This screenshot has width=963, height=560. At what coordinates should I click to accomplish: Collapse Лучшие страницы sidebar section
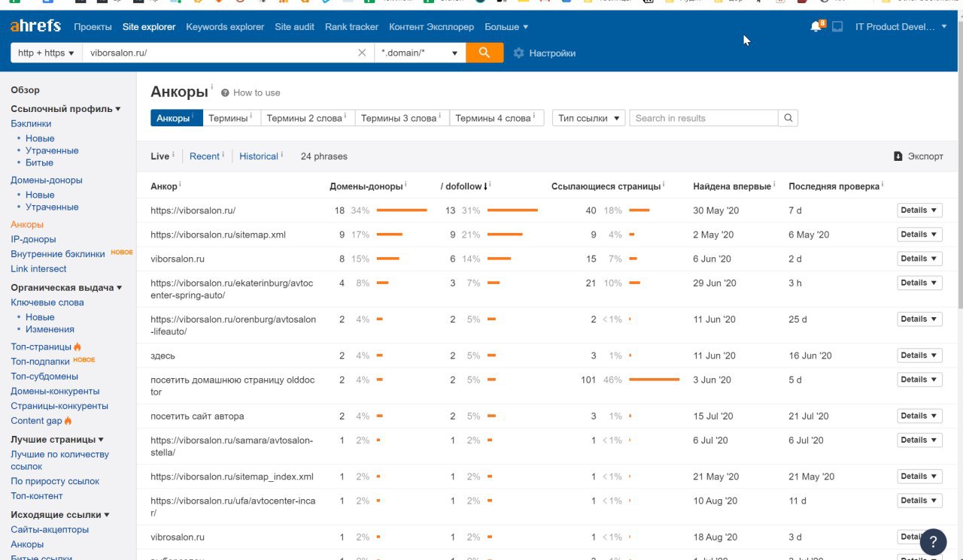[57, 440]
